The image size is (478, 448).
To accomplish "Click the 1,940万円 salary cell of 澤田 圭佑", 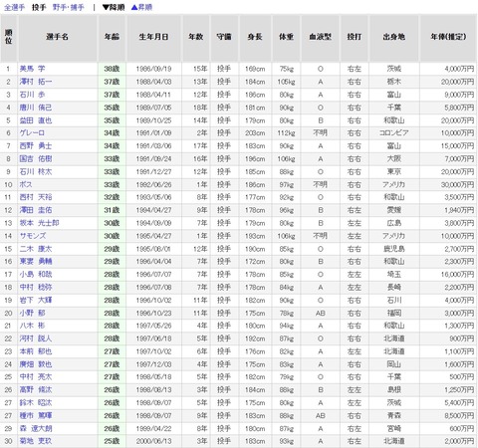I will click(x=448, y=210).
